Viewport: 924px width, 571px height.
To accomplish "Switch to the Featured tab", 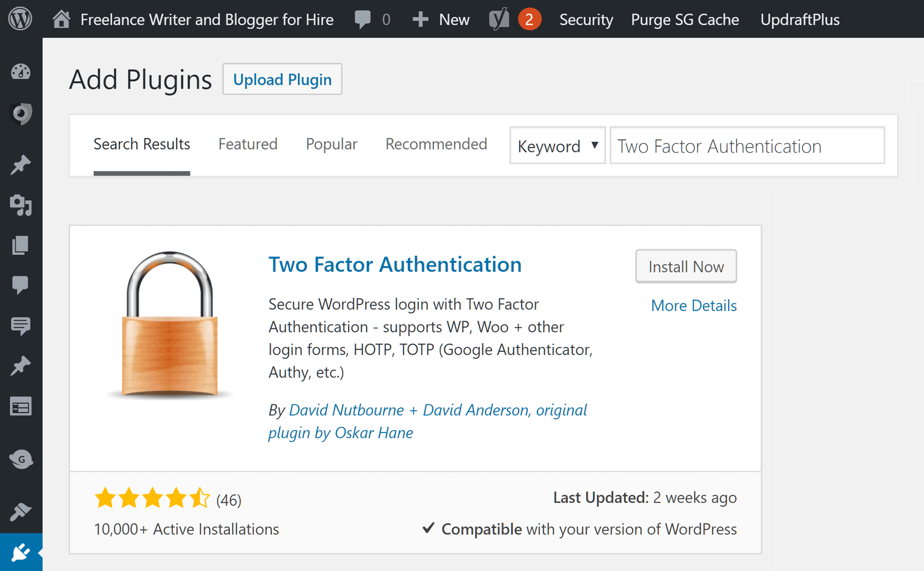I will click(248, 144).
